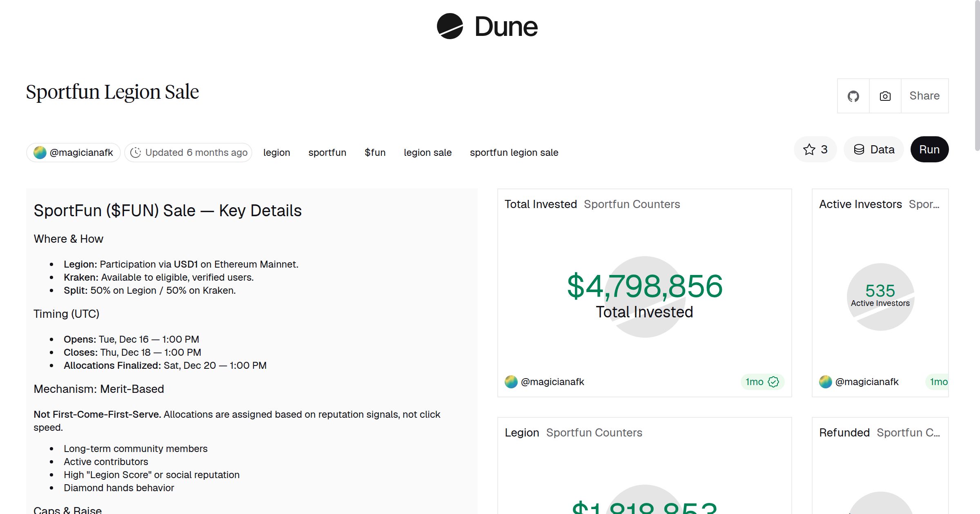Click the clock icon in Updated badge
Viewport: 980px width, 514px height.
136,153
